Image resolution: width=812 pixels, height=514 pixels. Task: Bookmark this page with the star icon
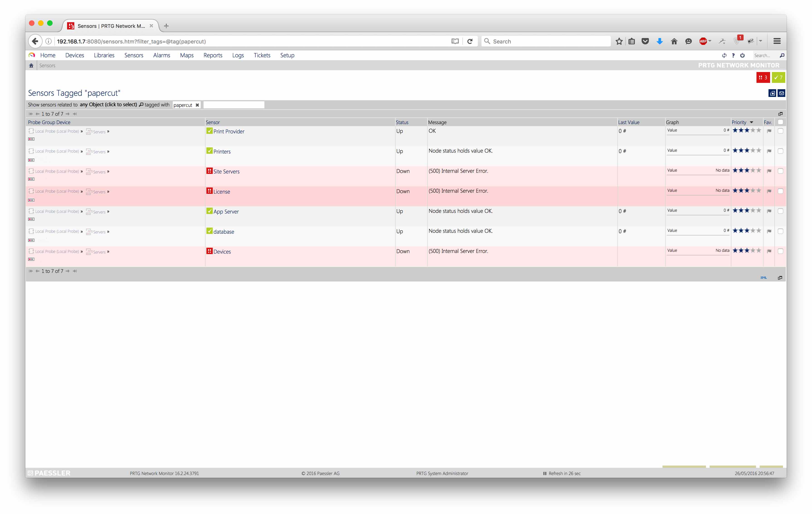click(x=619, y=41)
